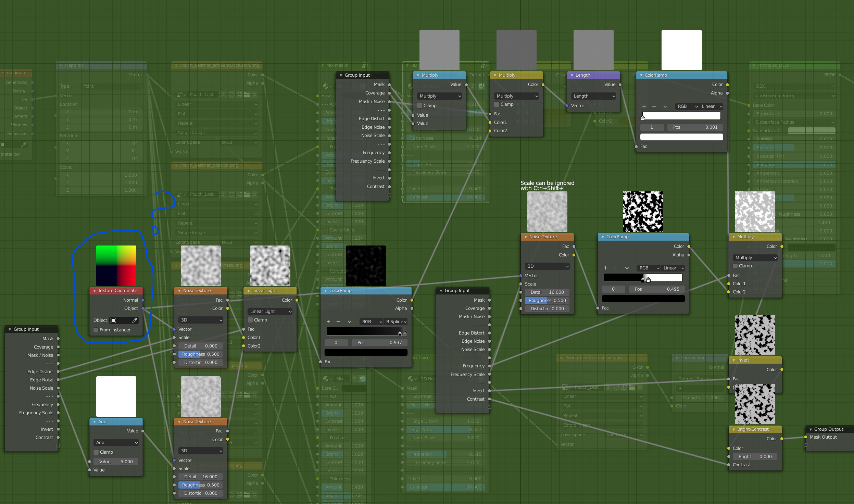The image size is (854, 504).
Task: Click the Detail 0.000 field
Action: 201,346
